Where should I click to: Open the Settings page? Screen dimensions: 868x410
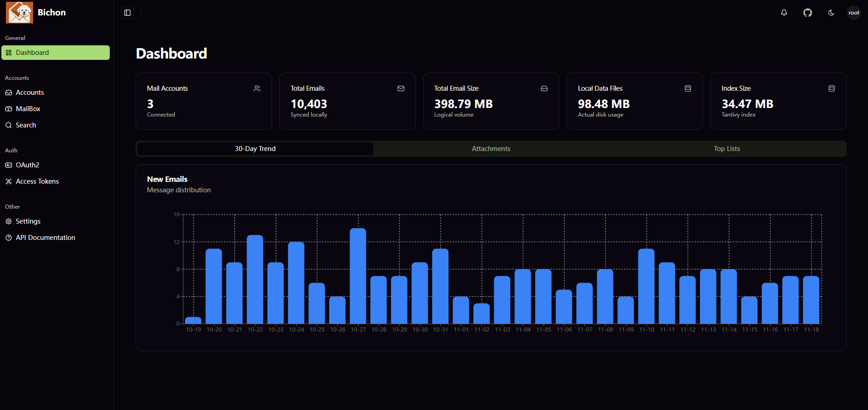pos(28,221)
